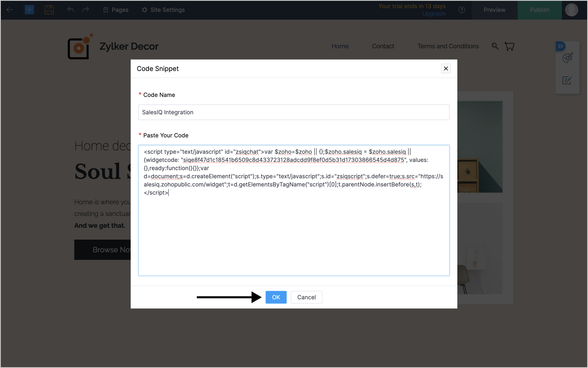Open the shopping cart icon

510,46
